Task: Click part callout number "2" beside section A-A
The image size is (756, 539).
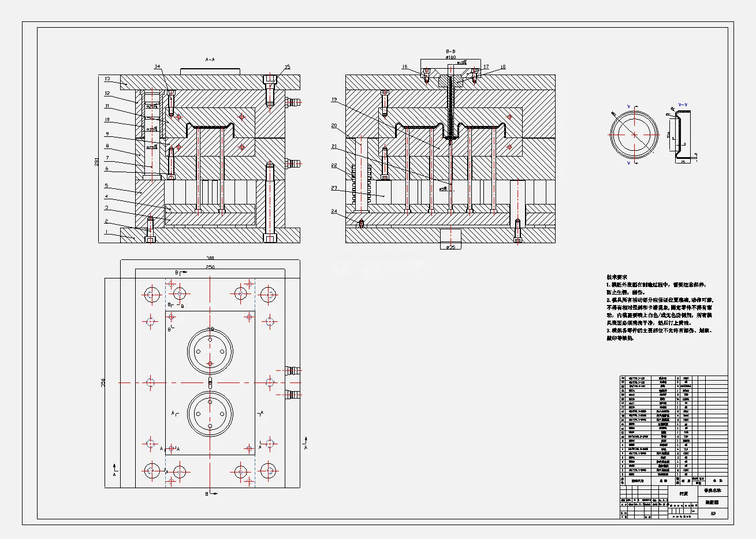Action: point(106,221)
